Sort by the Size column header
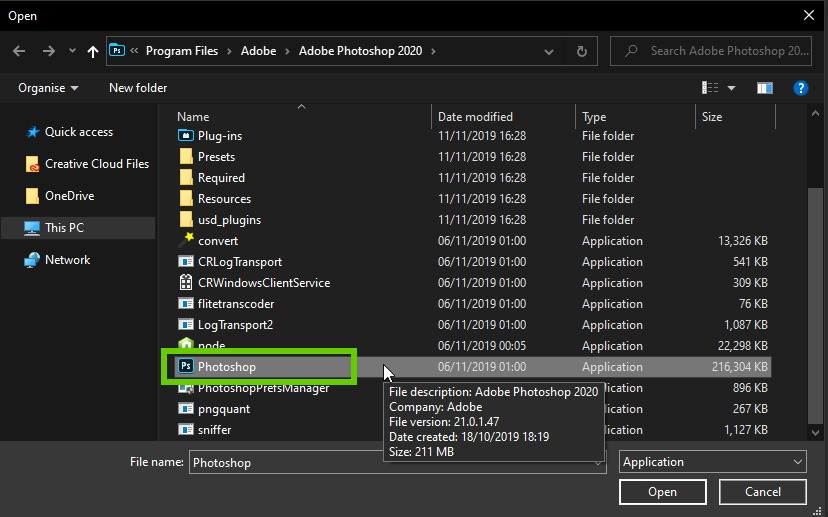 [712, 117]
